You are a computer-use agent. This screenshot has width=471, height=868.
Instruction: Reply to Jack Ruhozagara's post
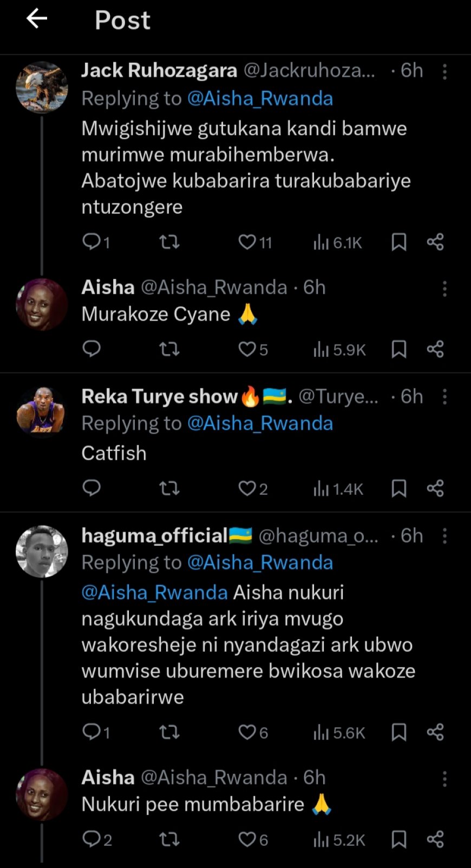(91, 241)
